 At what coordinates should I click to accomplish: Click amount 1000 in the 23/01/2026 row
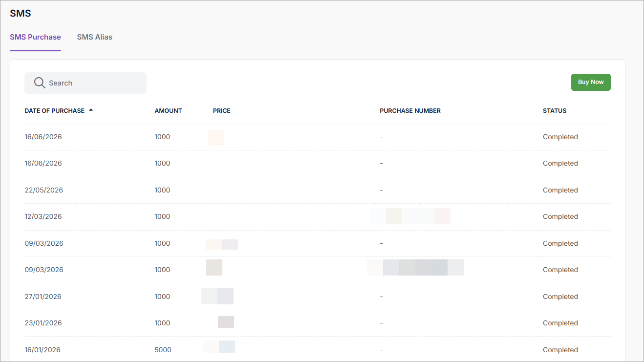[162, 323]
